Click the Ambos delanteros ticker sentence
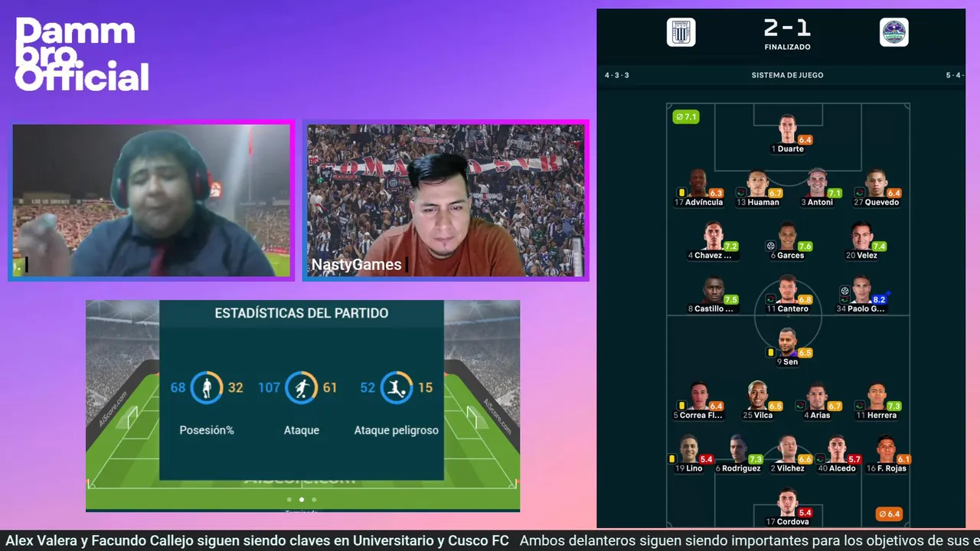 click(x=750, y=541)
